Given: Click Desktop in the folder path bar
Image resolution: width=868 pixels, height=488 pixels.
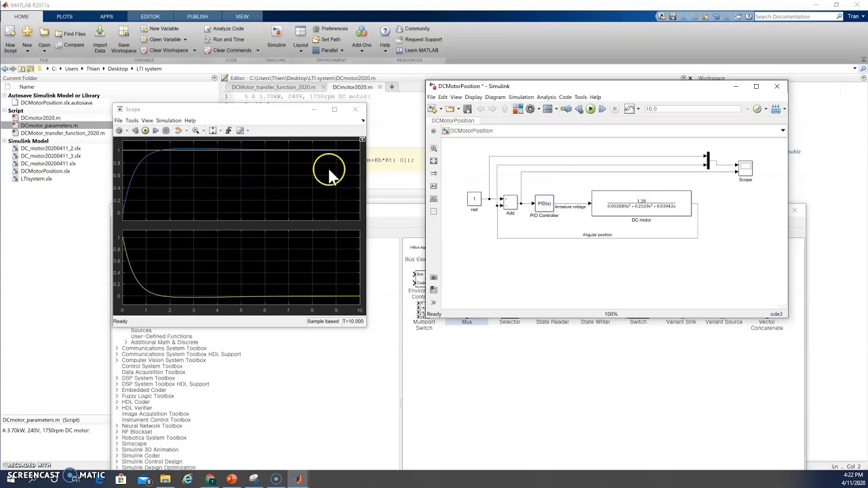Looking at the screenshot, I should coord(117,69).
